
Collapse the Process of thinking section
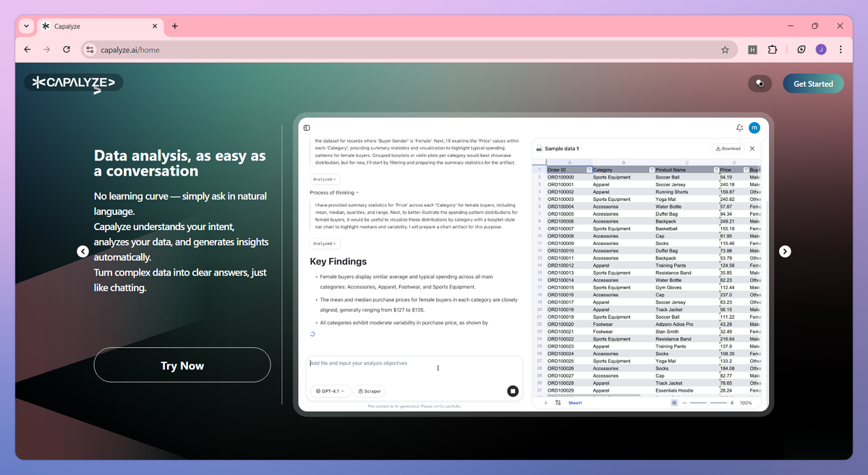[x=357, y=192]
